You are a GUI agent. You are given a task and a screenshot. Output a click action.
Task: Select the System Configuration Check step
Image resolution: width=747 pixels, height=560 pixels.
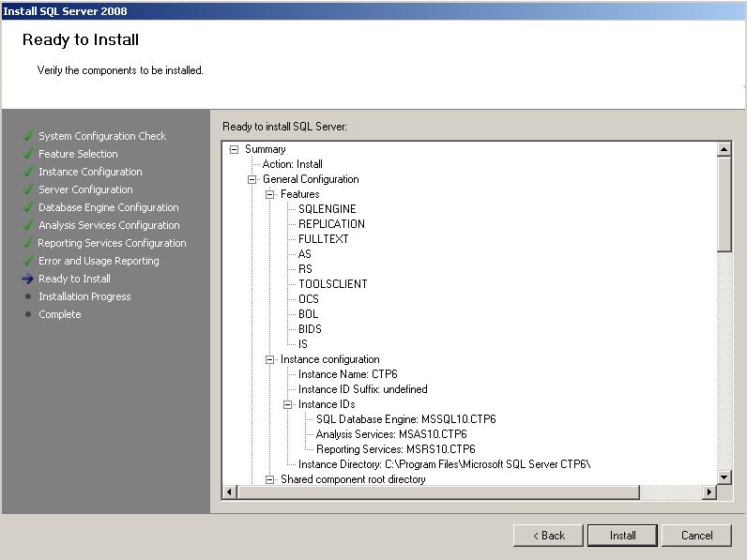pos(102,136)
